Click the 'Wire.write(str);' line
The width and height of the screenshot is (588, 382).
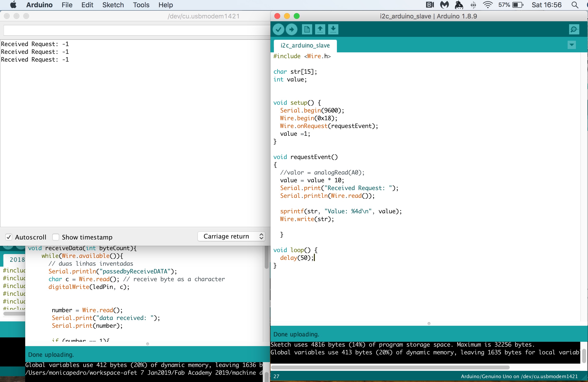[x=307, y=219]
